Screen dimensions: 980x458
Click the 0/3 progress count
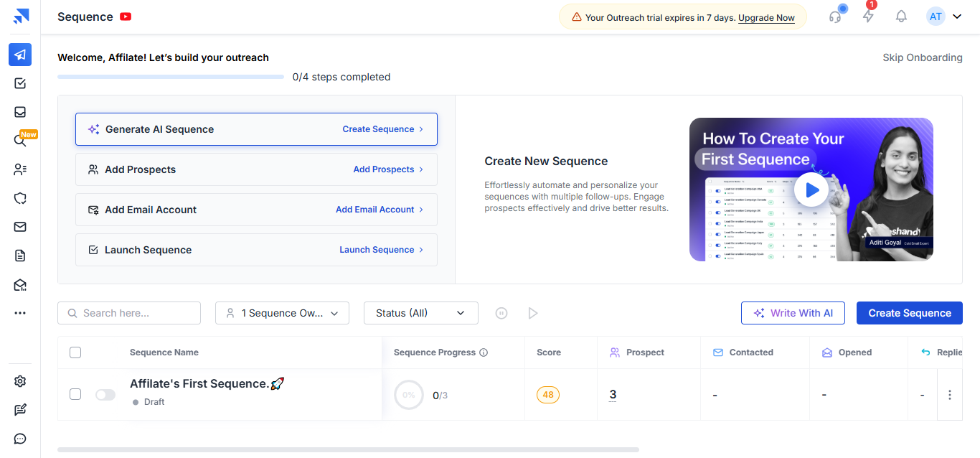(440, 395)
